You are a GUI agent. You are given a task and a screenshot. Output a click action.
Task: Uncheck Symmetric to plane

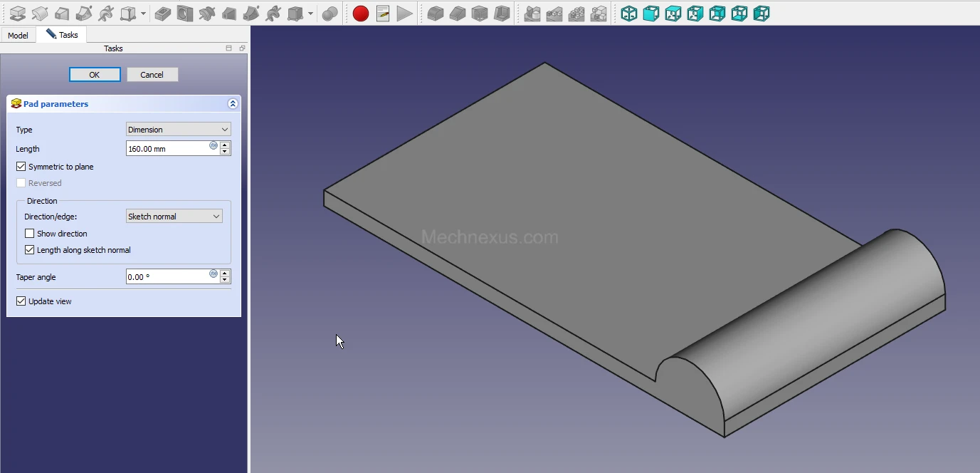[x=21, y=167]
